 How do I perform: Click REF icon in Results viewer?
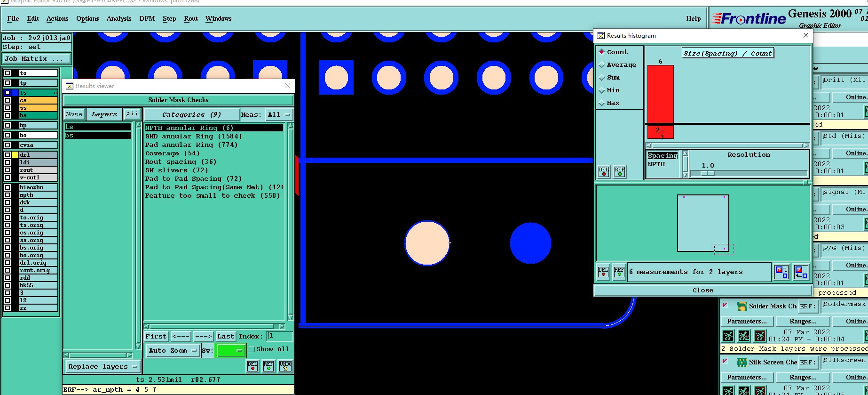coord(268,366)
